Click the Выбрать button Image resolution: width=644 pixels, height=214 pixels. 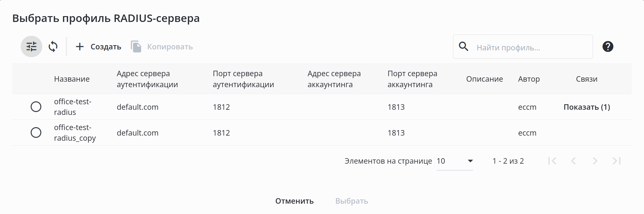(352, 201)
